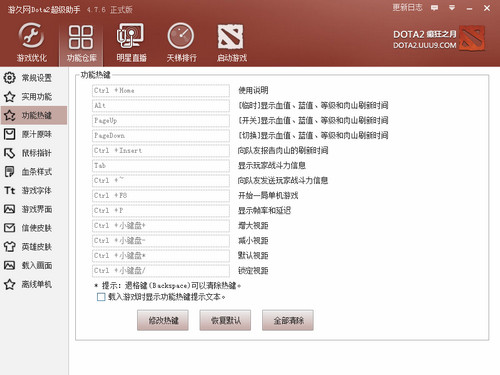The width and height of the screenshot is (500, 375).
Task: Click the Ctrl+Insert hotkey field
Action: click(x=161, y=151)
